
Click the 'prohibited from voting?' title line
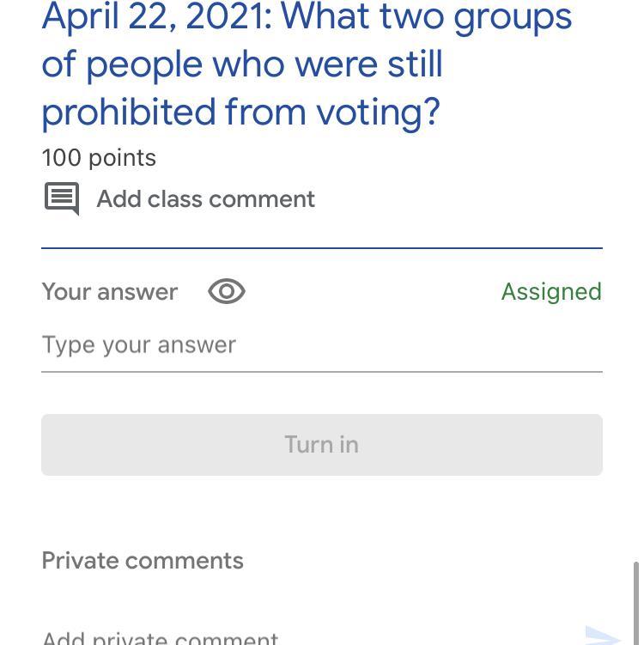click(240, 113)
